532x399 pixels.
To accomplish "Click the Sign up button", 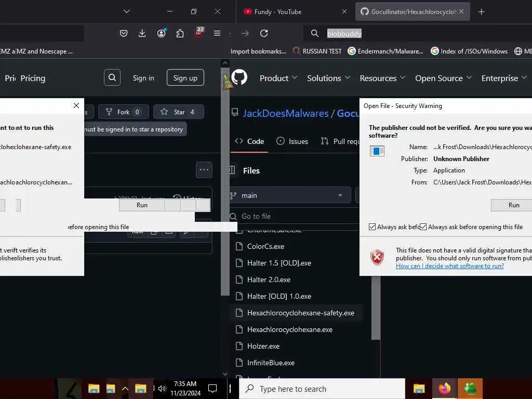I will pyautogui.click(x=185, y=78).
